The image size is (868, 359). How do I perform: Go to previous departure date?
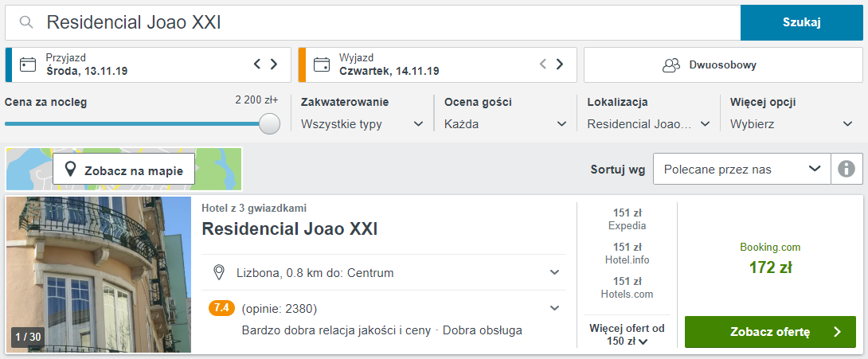(543, 64)
